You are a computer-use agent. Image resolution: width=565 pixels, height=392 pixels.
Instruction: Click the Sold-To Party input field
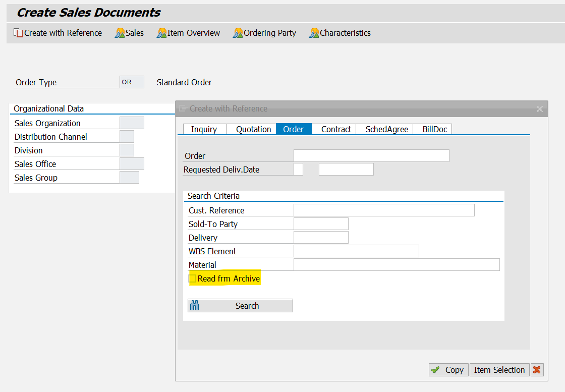point(321,223)
